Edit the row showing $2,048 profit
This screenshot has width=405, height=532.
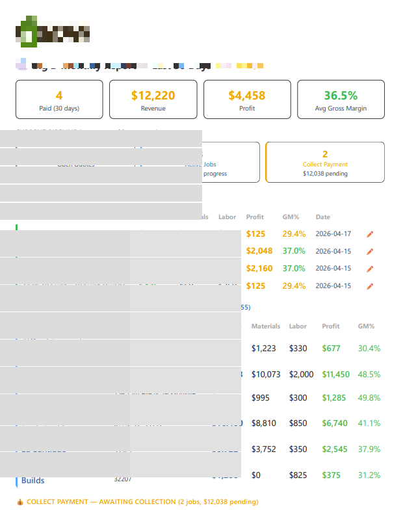point(370,251)
